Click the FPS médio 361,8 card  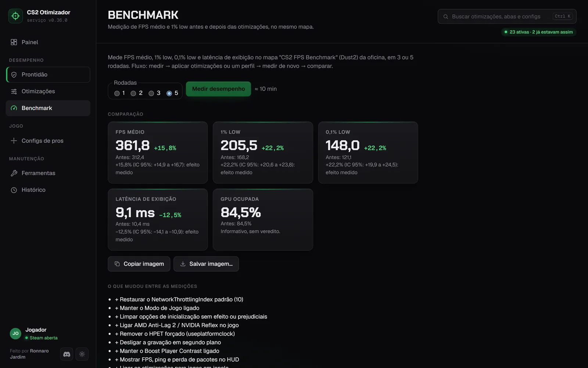pyautogui.click(x=158, y=153)
